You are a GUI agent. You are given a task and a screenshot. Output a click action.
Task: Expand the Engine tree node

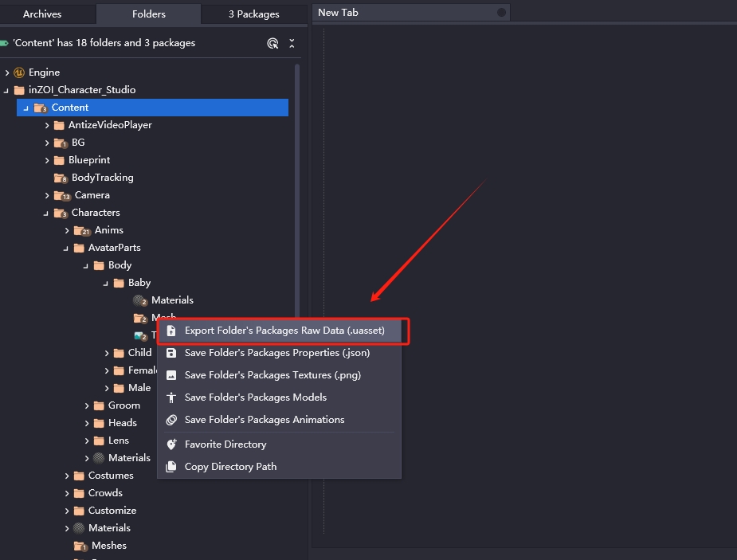(6, 72)
